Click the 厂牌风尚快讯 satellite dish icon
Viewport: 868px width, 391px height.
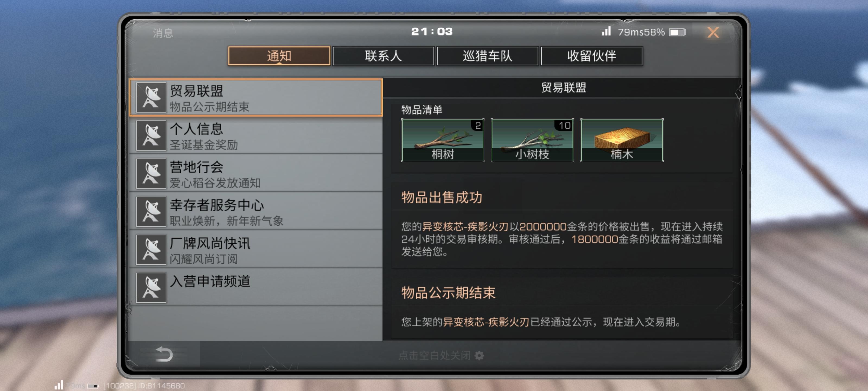click(151, 250)
